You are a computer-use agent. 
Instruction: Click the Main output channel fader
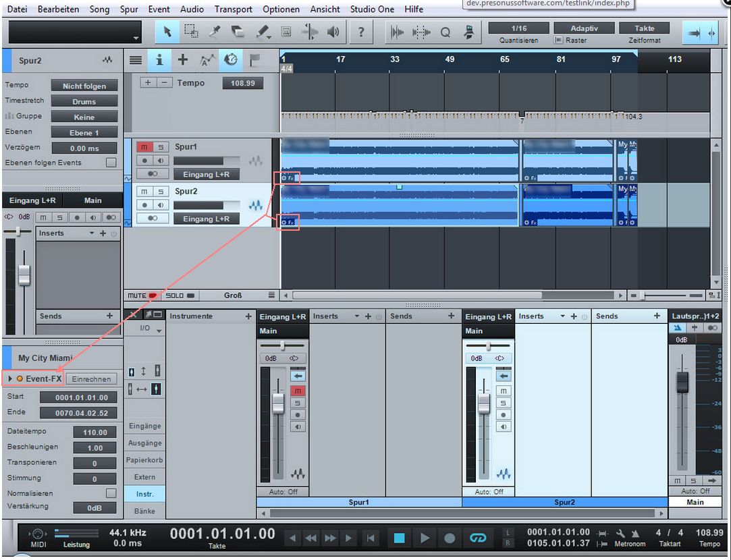pos(682,382)
